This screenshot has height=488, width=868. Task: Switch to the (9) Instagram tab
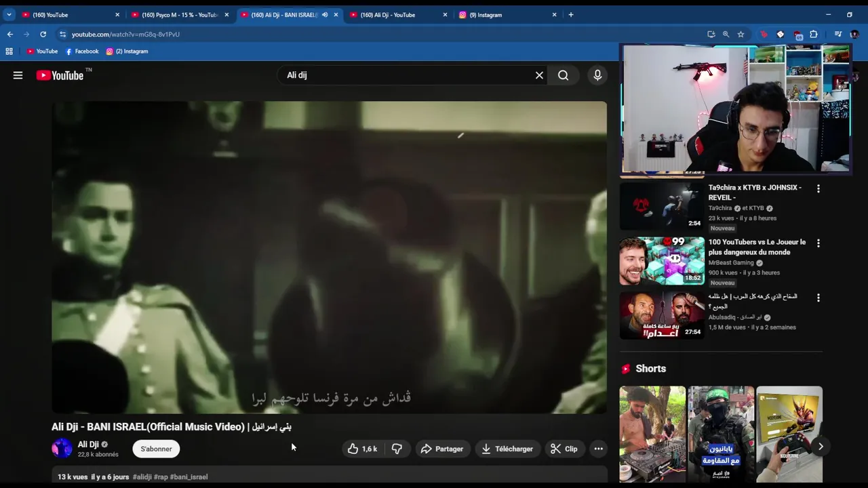click(x=507, y=15)
